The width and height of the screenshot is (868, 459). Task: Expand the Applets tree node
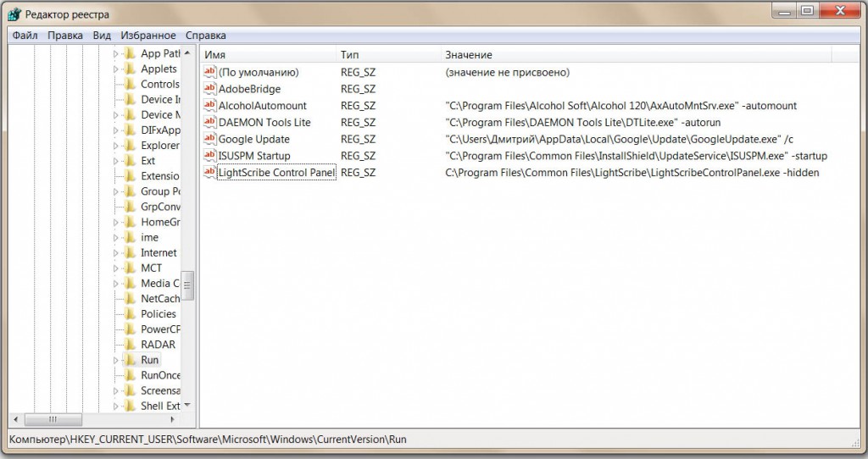pyautogui.click(x=115, y=69)
